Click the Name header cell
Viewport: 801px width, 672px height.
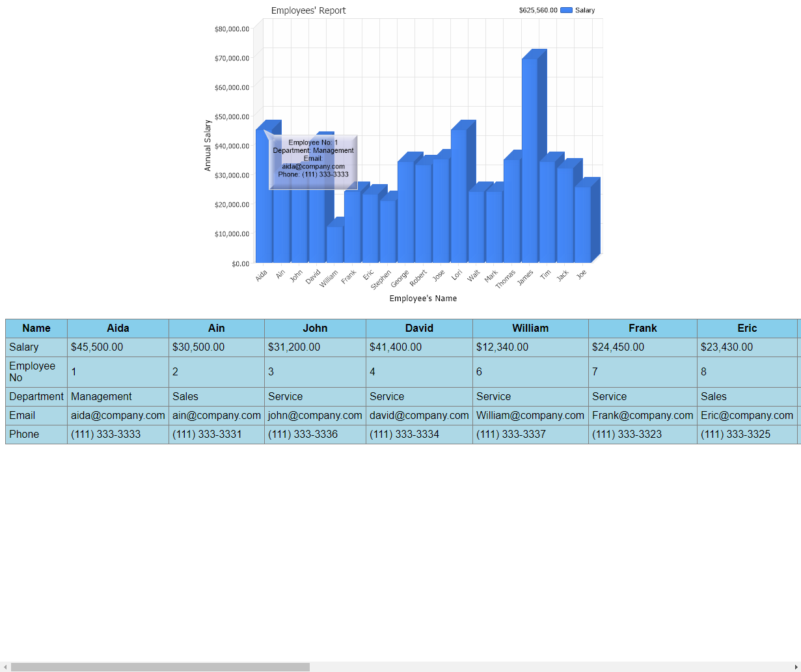pyautogui.click(x=36, y=329)
